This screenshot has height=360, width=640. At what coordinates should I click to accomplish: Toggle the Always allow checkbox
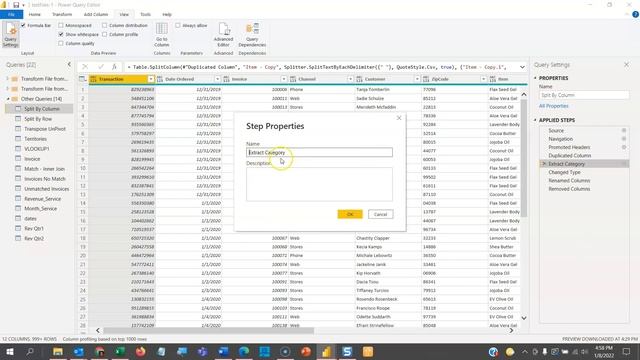point(178,25)
